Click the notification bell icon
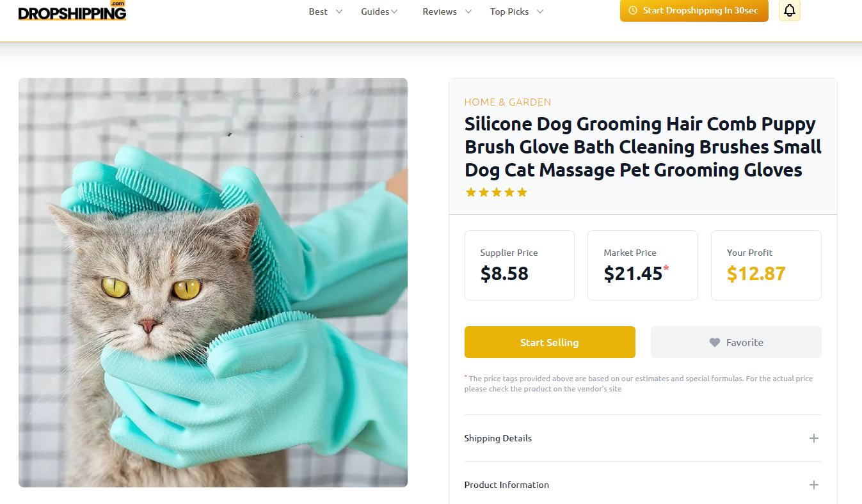Image resolution: width=862 pixels, height=504 pixels. coord(790,10)
